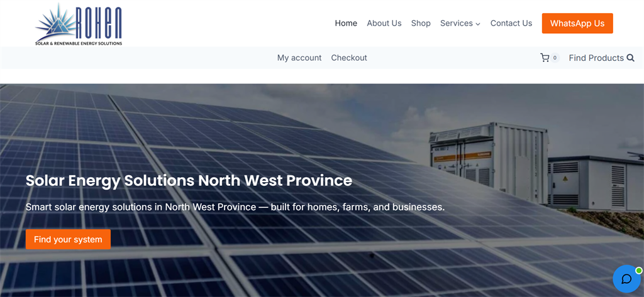Viewport: 644px width, 297px height.
Task: Open the shopping cart icon
Action: coord(545,58)
